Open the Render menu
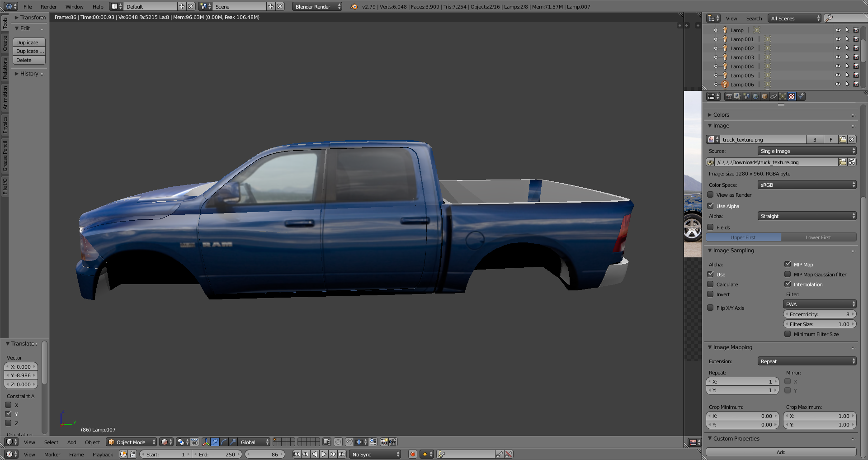Image resolution: width=868 pixels, height=460 pixels. pyautogui.click(x=48, y=7)
